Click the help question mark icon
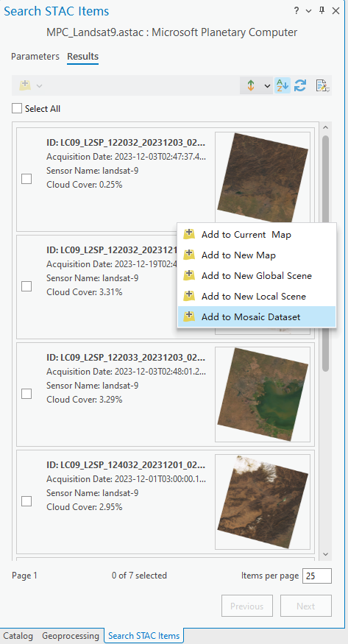348x644 pixels. point(296,11)
